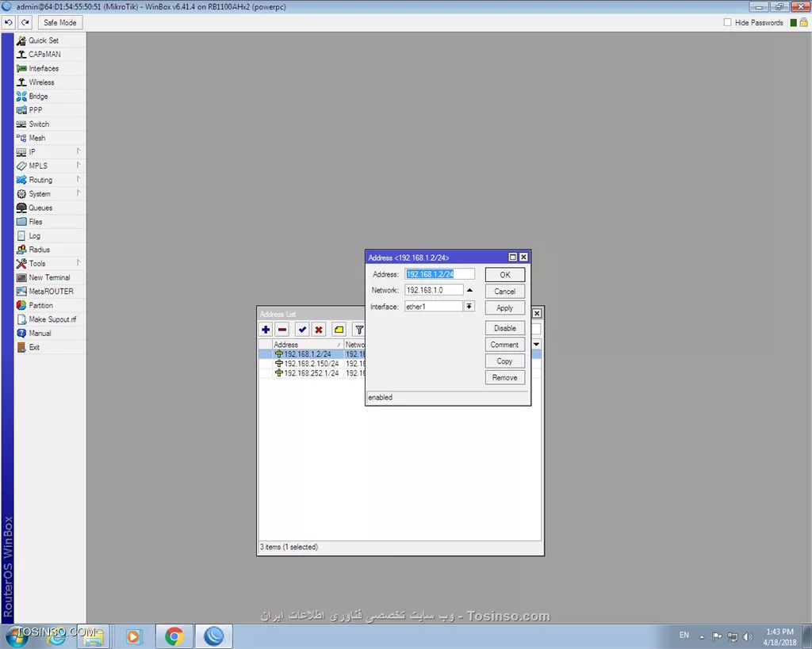Click the Queues icon in sidebar
The height and width of the screenshot is (649, 812).
21,208
